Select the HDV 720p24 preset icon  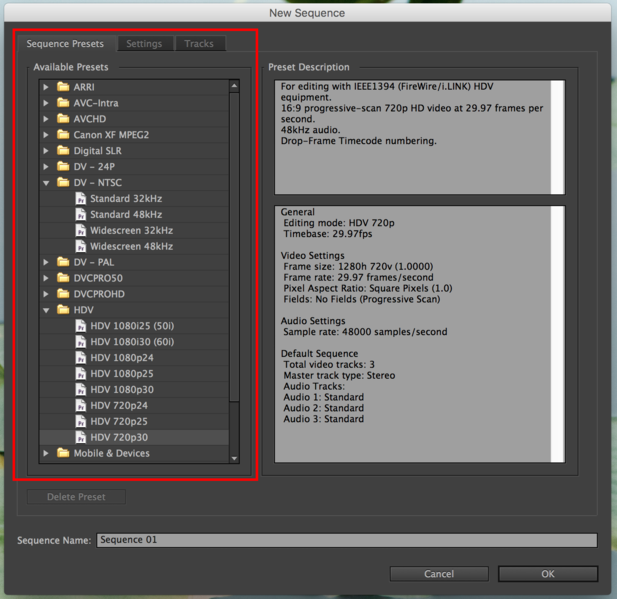(x=80, y=405)
